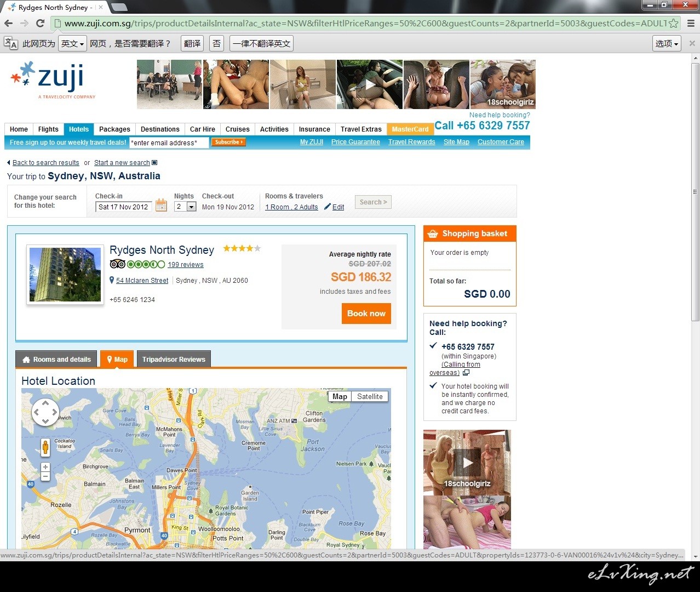This screenshot has height=592, width=700.
Task: Select the Map tab
Action: [117, 359]
